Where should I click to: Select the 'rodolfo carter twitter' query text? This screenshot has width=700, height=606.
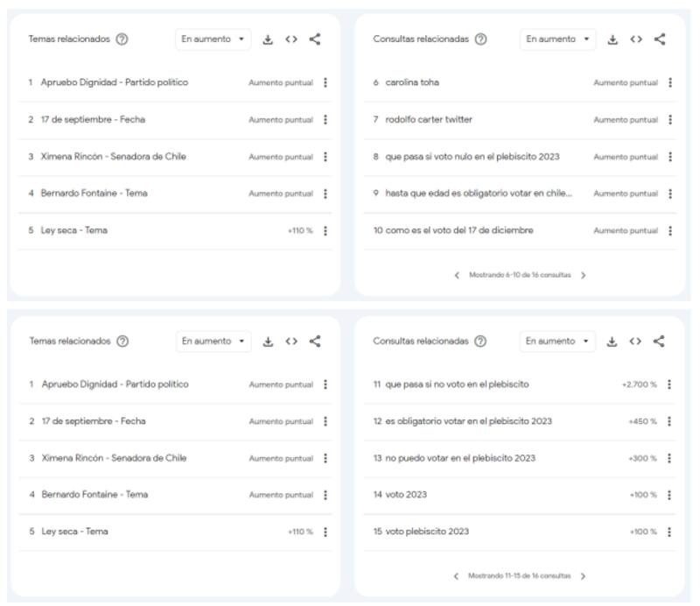(429, 120)
